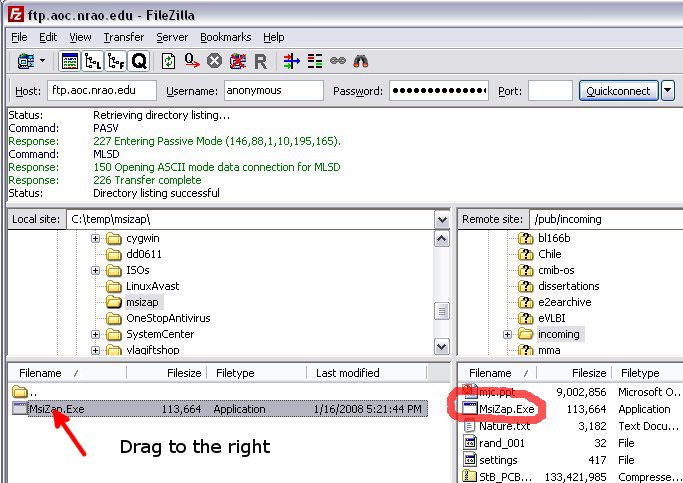Click the Port input field
Image resolution: width=683 pixels, height=483 pixels.
tap(549, 91)
